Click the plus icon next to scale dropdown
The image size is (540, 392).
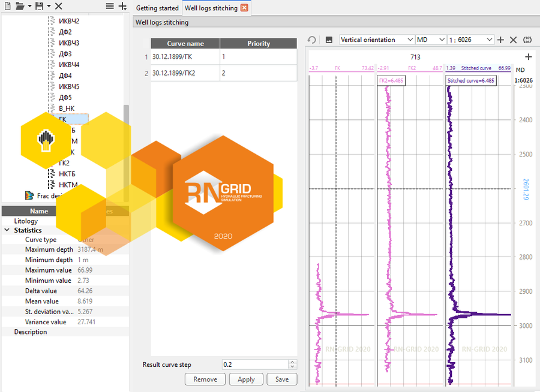[501, 40]
